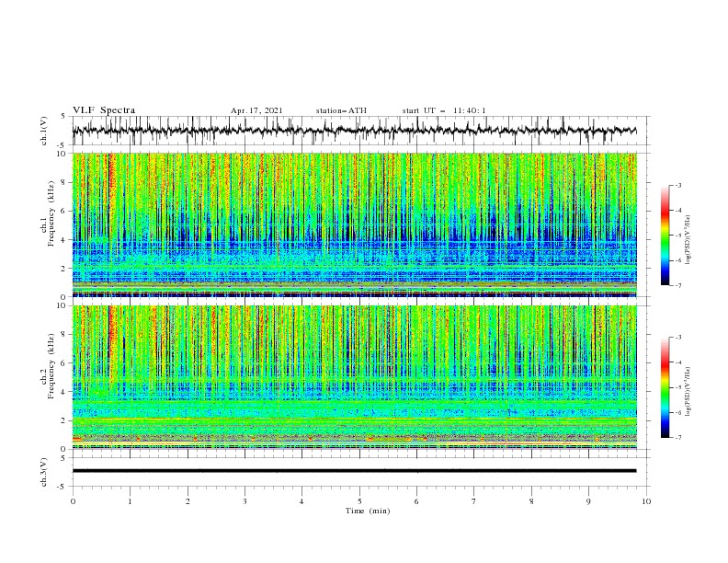Click the "5" tick on ch.1(V) axis
728x563 pixels.
[64, 117]
